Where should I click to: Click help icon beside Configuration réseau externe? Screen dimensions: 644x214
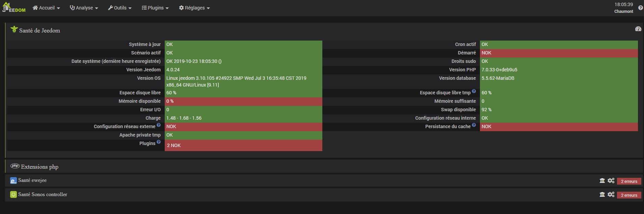pyautogui.click(x=159, y=125)
